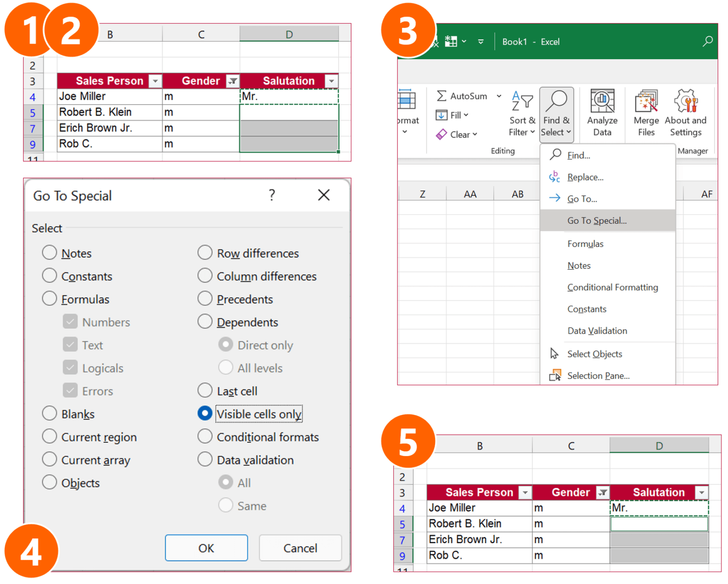
Task: Click the AutoSum sigma icon
Action: coord(441,96)
